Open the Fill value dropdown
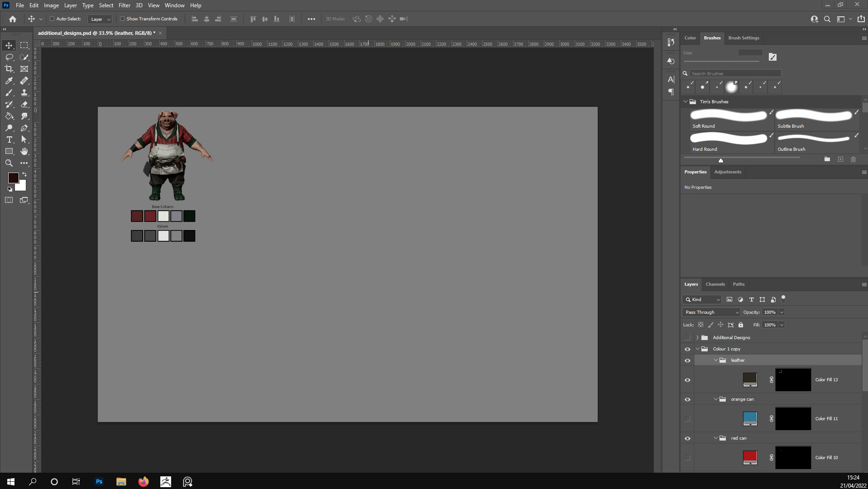 (x=782, y=325)
